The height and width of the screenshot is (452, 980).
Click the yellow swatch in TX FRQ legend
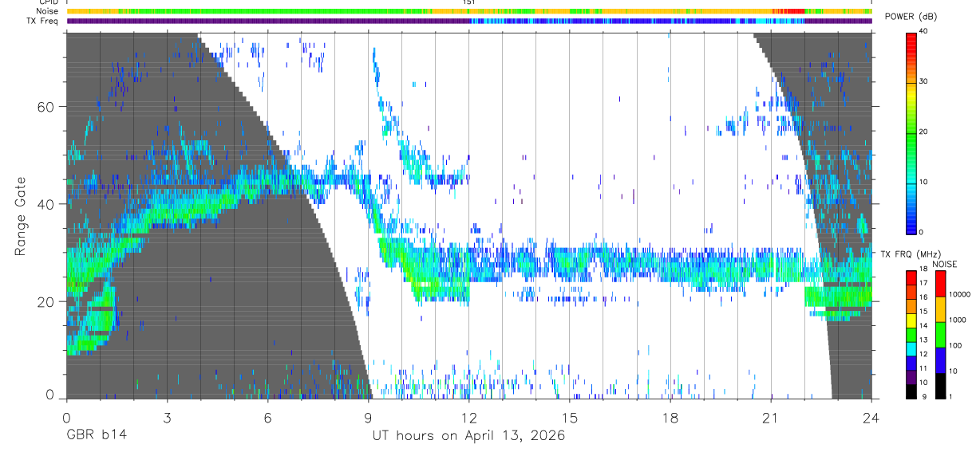(911, 319)
